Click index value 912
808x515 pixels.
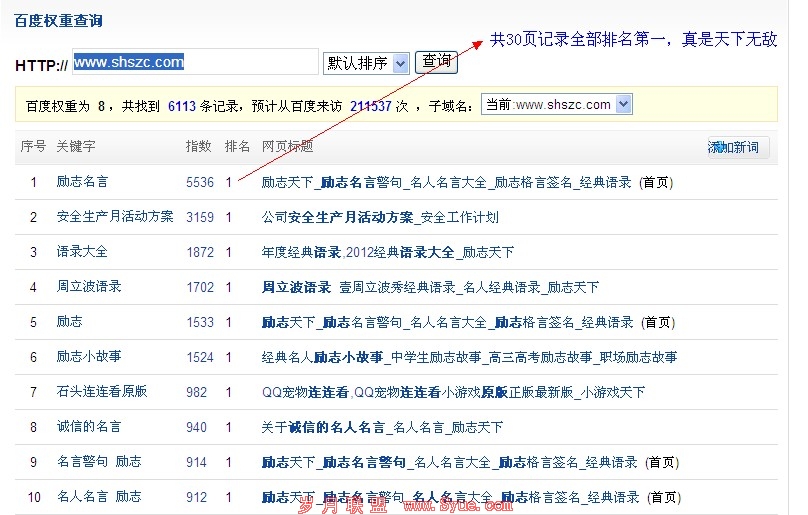point(196,497)
